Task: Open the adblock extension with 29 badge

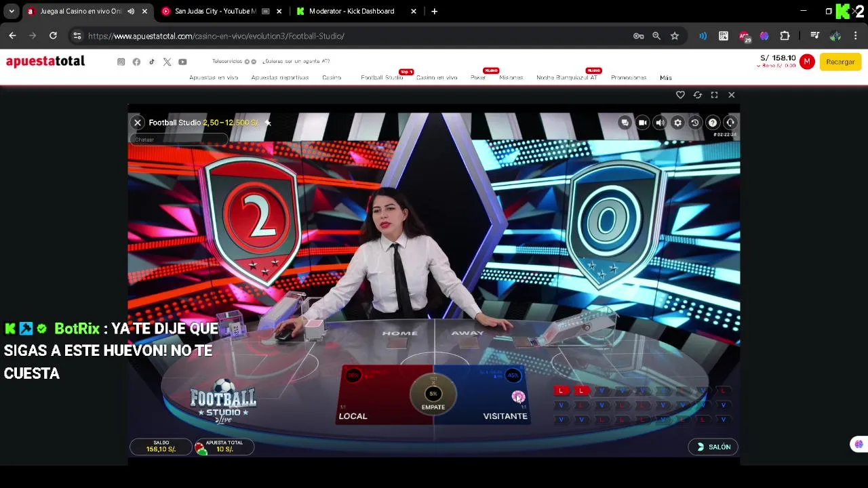Action: coord(745,37)
